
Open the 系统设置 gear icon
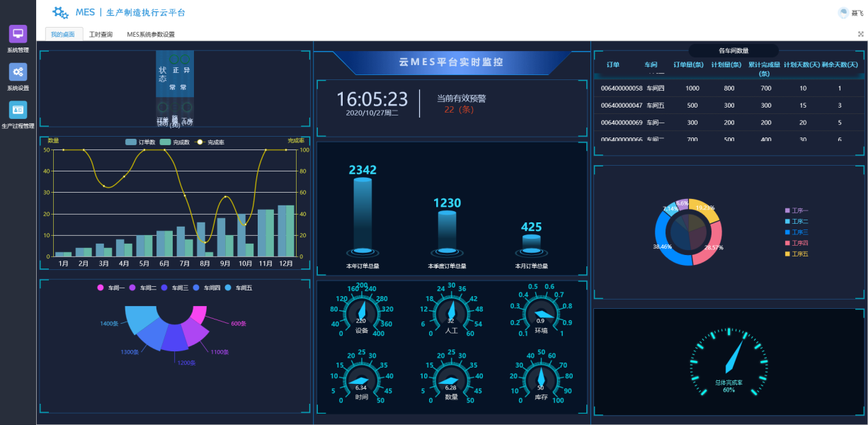(x=18, y=72)
